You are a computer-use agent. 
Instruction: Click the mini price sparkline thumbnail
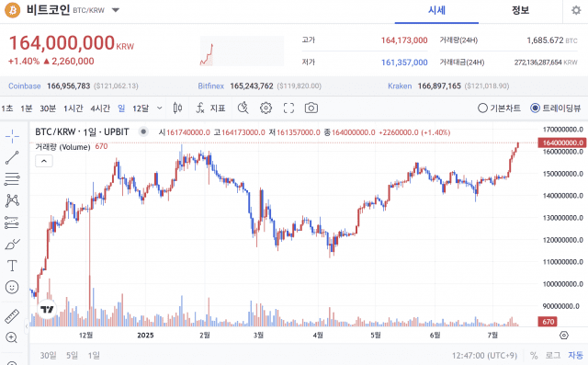[242, 51]
